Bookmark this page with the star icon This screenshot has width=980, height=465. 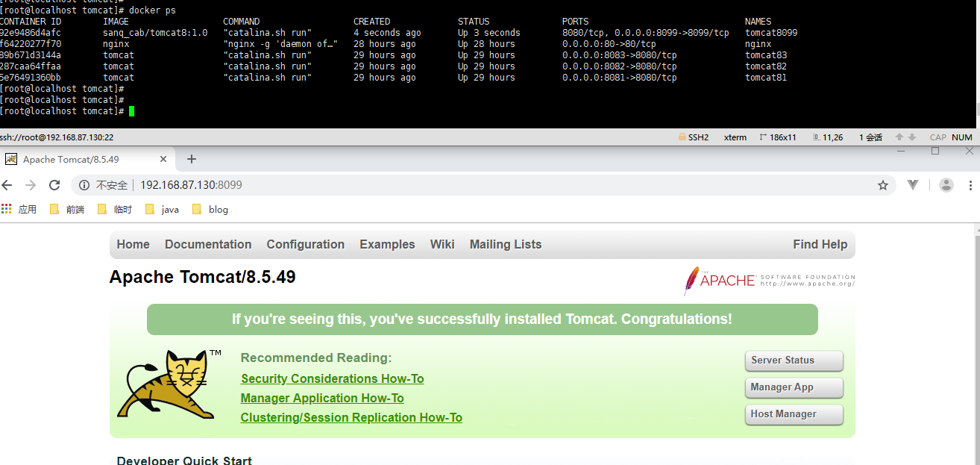(x=883, y=185)
